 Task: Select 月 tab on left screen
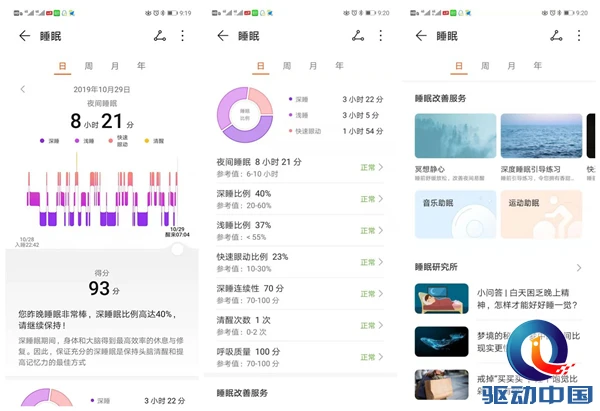click(x=115, y=66)
